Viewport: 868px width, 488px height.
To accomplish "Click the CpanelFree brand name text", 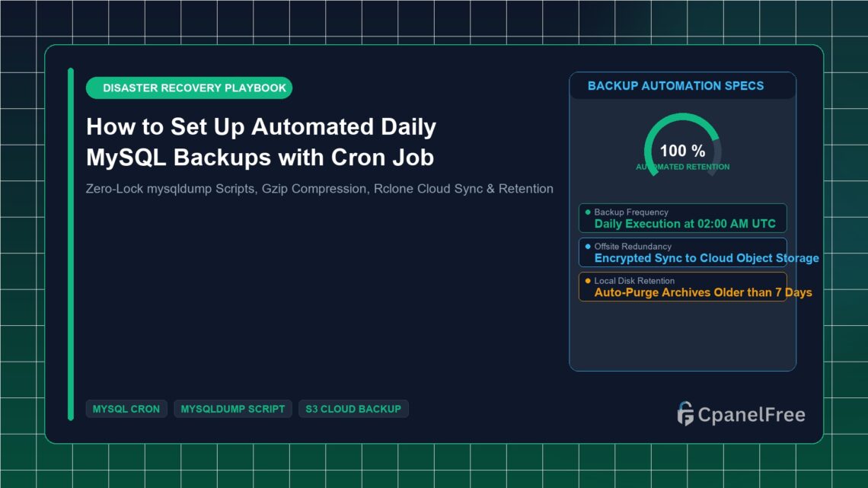I will (x=752, y=414).
